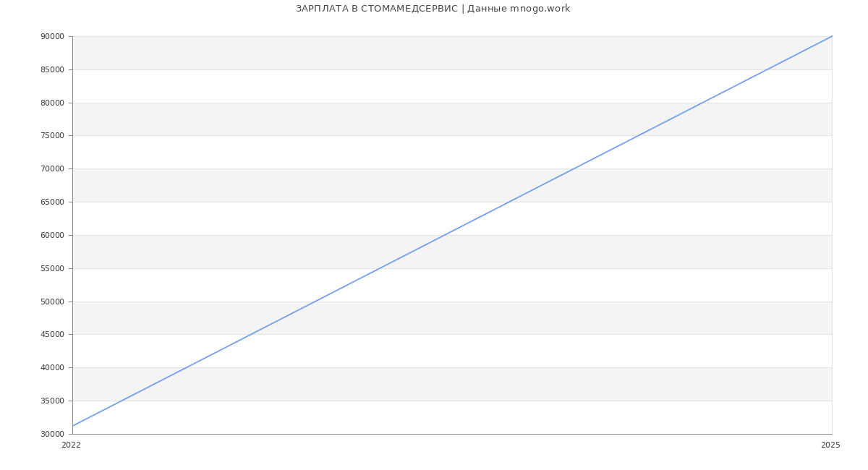Click the blue line where it crosses 45000

point(252,334)
